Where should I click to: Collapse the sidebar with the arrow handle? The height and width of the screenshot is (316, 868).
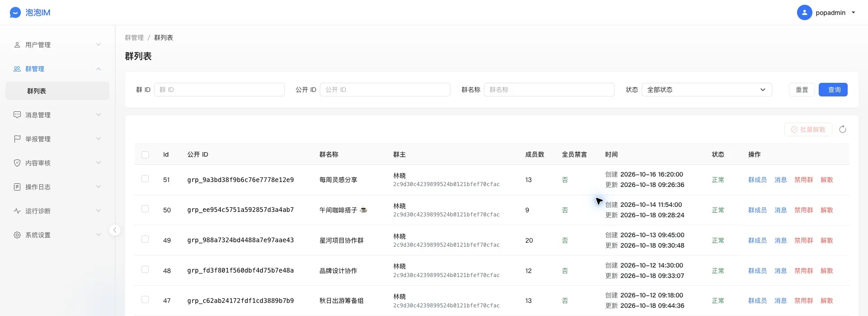point(115,230)
